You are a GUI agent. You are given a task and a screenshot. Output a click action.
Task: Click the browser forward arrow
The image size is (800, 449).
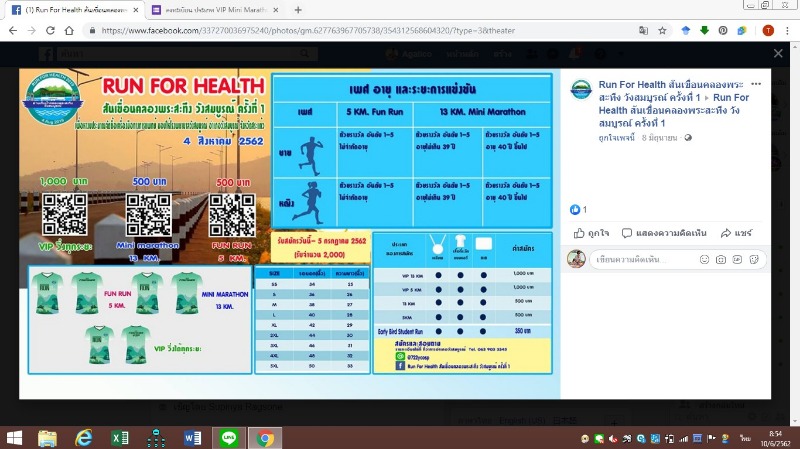32,31
